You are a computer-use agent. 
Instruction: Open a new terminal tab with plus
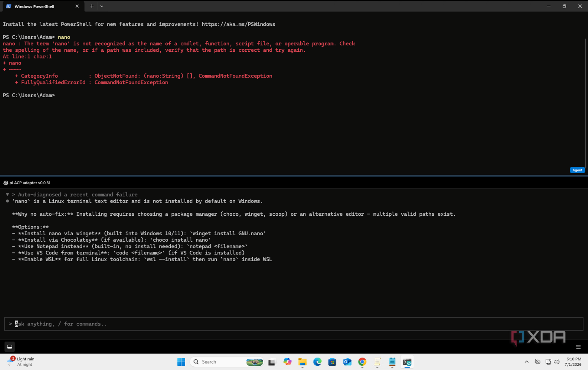[x=92, y=6]
